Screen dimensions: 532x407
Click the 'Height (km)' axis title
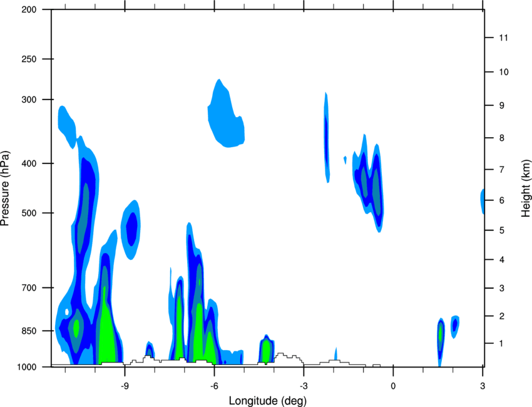tap(526, 188)
